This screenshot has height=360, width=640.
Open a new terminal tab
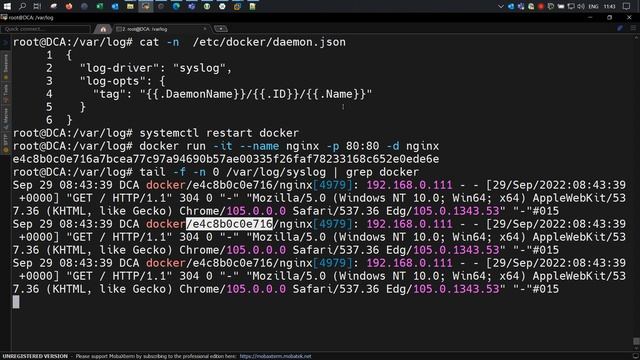click(x=221, y=29)
